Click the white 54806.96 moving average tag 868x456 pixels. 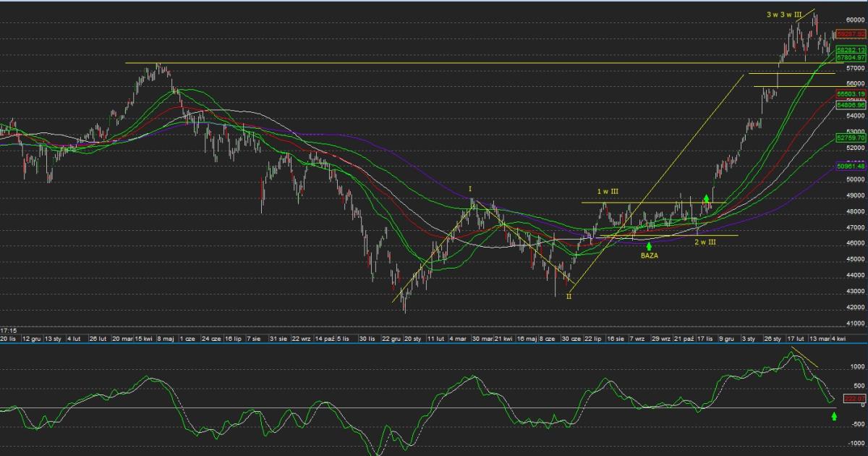coord(851,105)
